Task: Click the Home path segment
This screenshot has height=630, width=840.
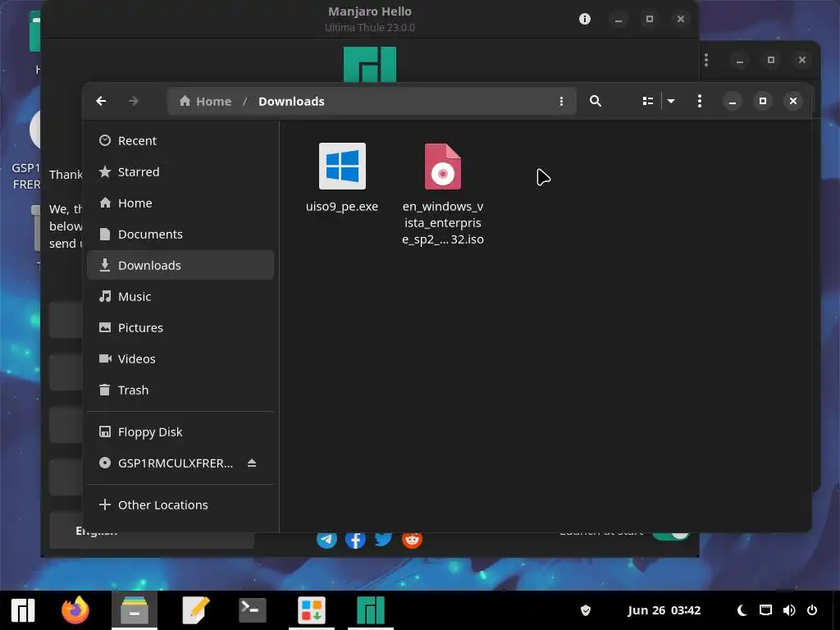Action: [205, 101]
